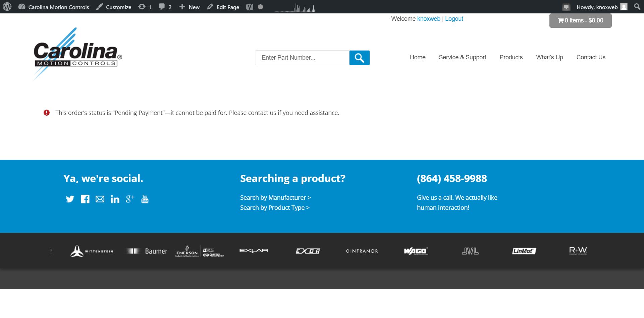644x318 pixels.
Task: Open the Google Plus social icon
Action: [130, 199]
